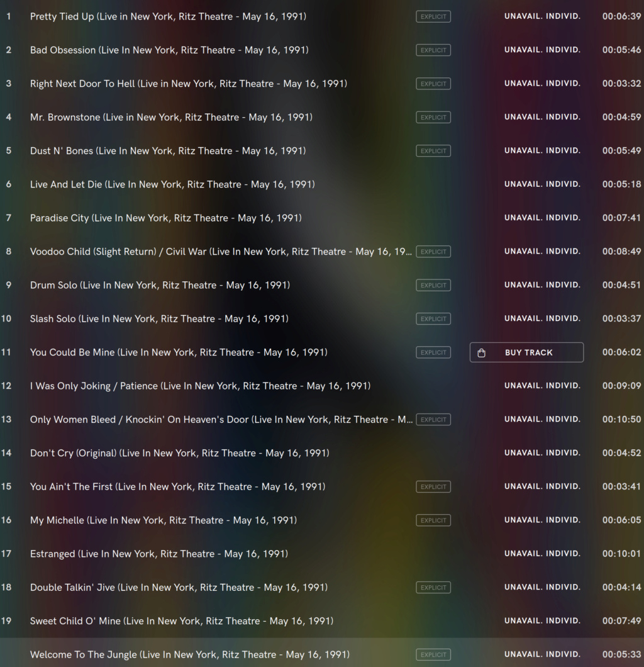
Task: Select track Bad Obsession
Action: (169, 50)
